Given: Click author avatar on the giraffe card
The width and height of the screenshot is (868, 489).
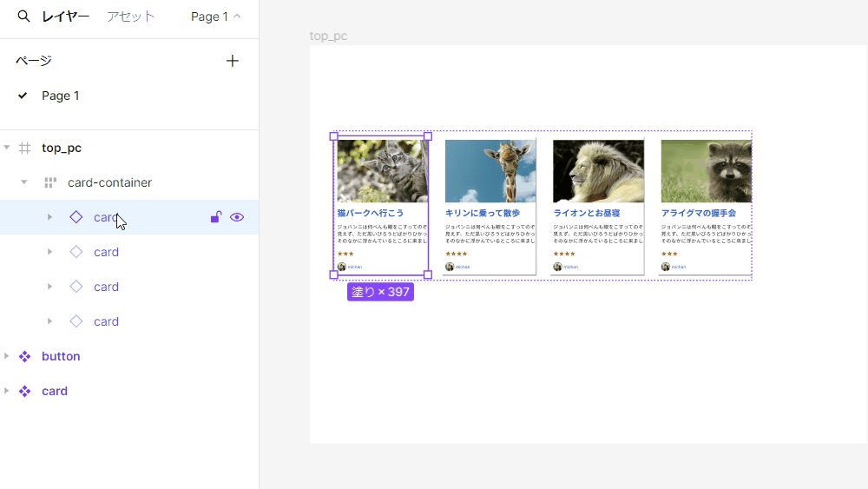Looking at the screenshot, I should (x=450, y=267).
